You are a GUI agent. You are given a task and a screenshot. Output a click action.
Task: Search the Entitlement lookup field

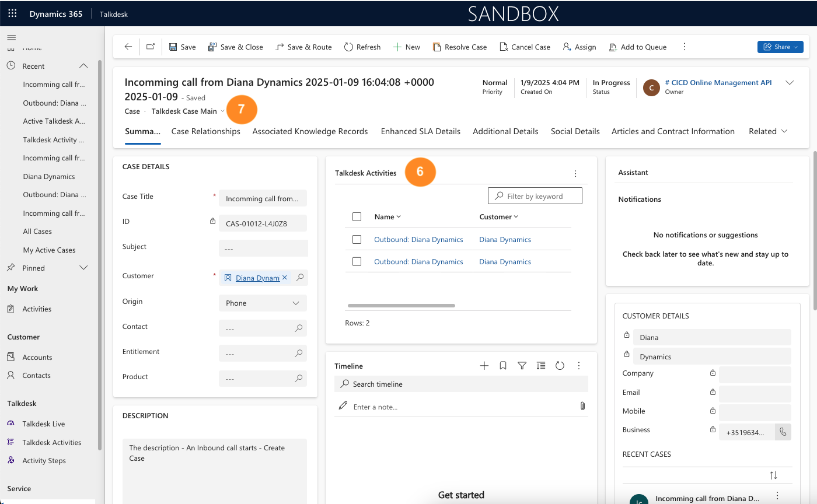click(299, 353)
